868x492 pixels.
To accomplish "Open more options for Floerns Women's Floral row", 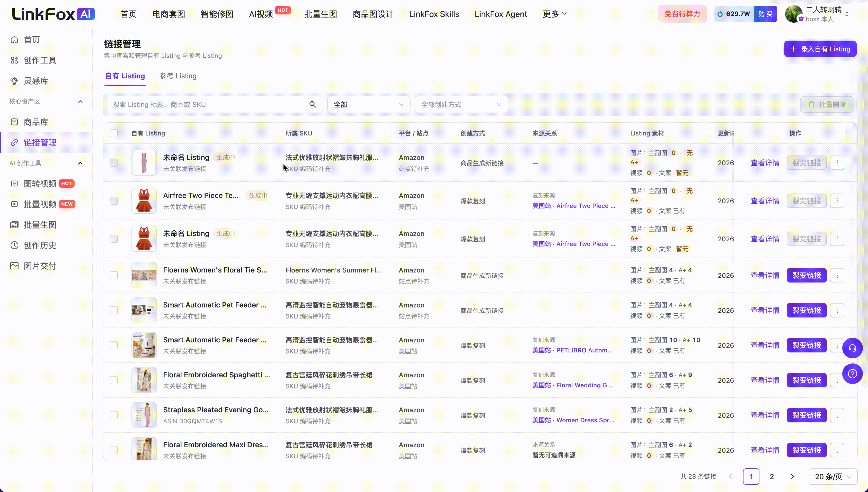I will point(837,275).
